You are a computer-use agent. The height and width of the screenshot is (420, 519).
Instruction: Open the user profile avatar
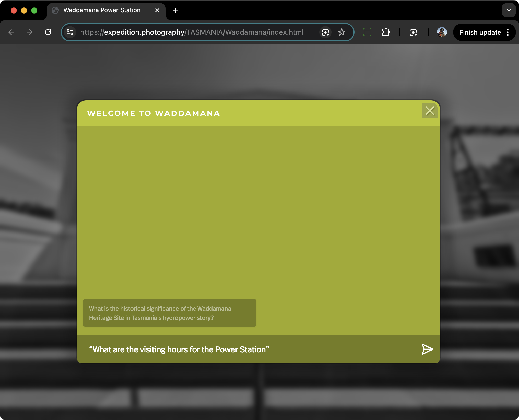pyautogui.click(x=442, y=32)
